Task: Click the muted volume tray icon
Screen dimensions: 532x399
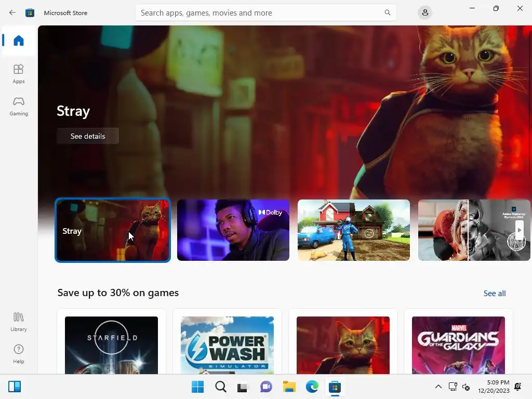Action: tap(466, 387)
